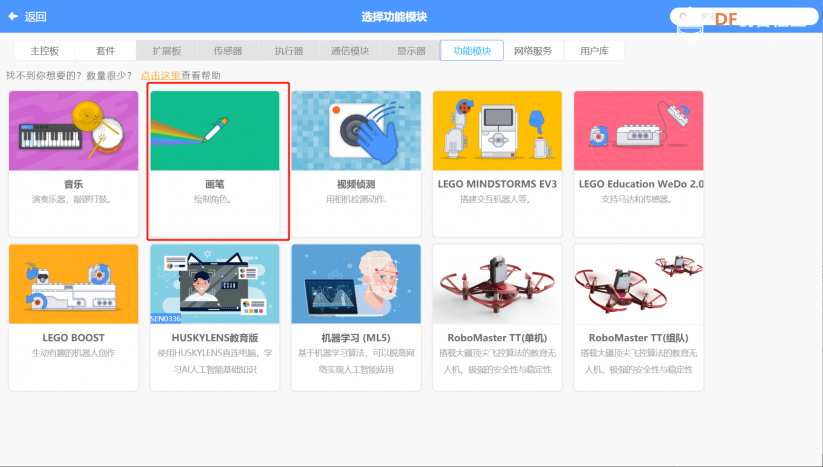
Task: Switch to the 扩展板 tab
Action: click(167, 51)
